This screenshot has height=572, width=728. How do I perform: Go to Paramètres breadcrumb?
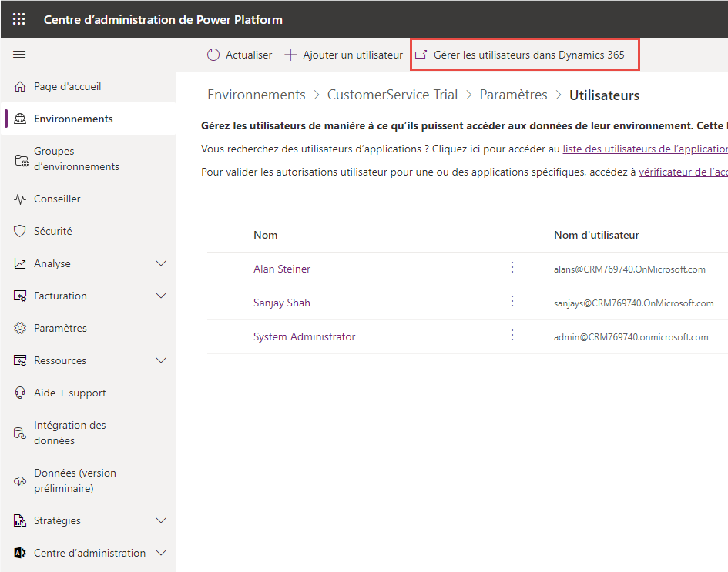pyautogui.click(x=514, y=95)
